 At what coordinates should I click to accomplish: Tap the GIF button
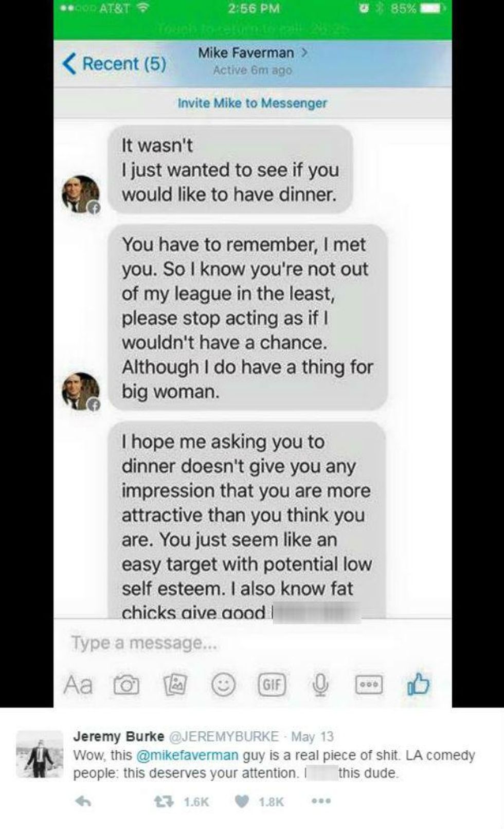click(272, 684)
